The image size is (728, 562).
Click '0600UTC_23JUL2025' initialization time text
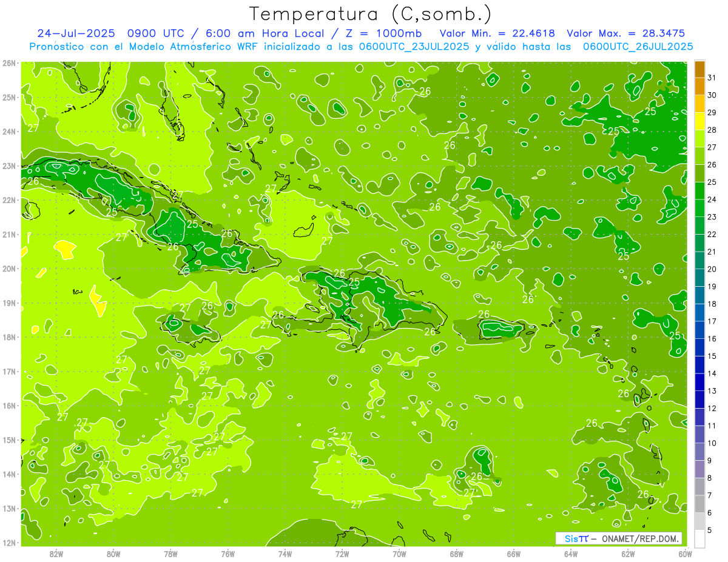[414, 47]
